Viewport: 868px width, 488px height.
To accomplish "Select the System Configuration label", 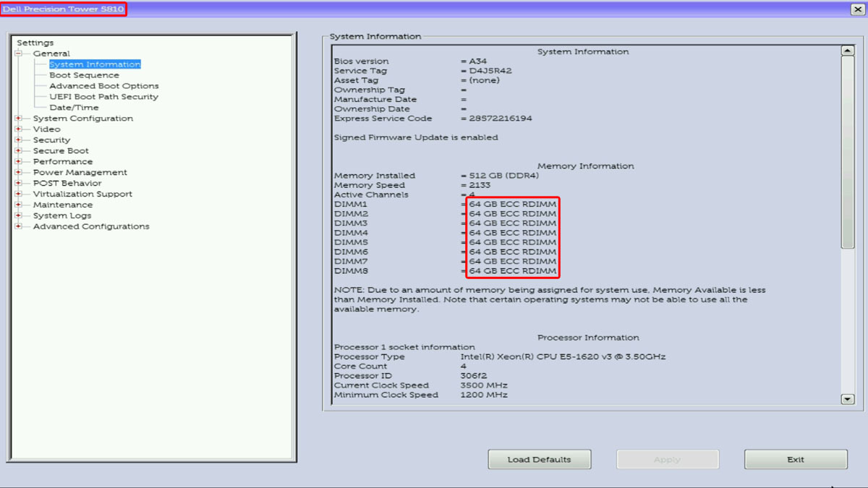I will pyautogui.click(x=83, y=119).
